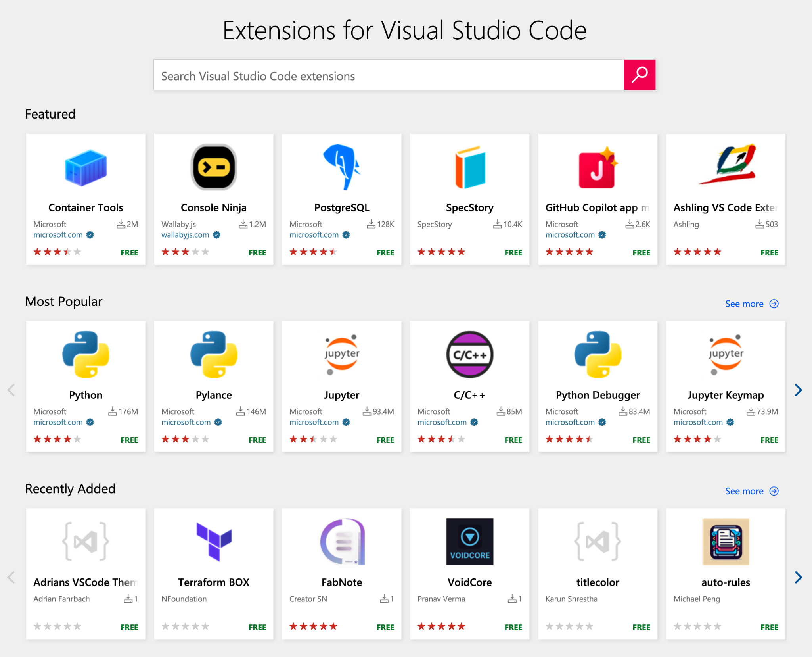This screenshot has width=812, height=657.
Task: Open the Pylance extension title
Action: pos(214,395)
